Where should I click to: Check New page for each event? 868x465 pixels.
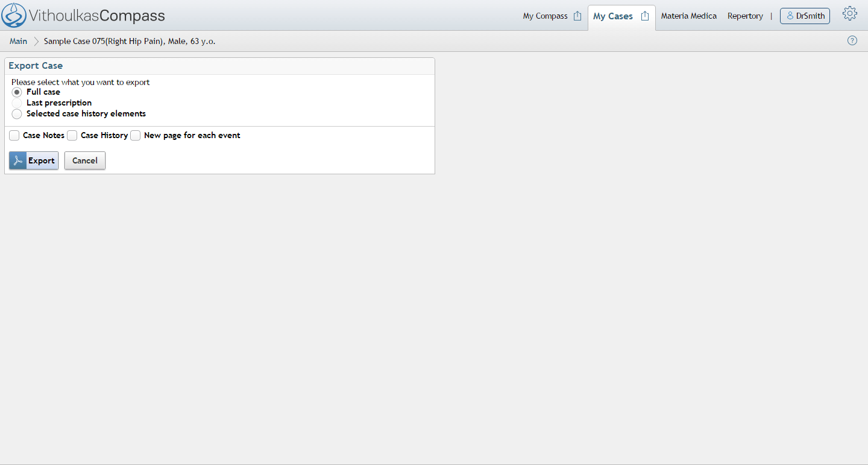pyautogui.click(x=136, y=136)
